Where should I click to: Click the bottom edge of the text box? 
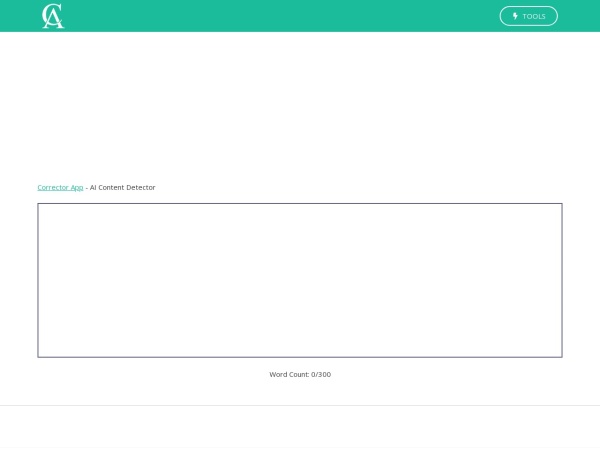pyautogui.click(x=300, y=356)
